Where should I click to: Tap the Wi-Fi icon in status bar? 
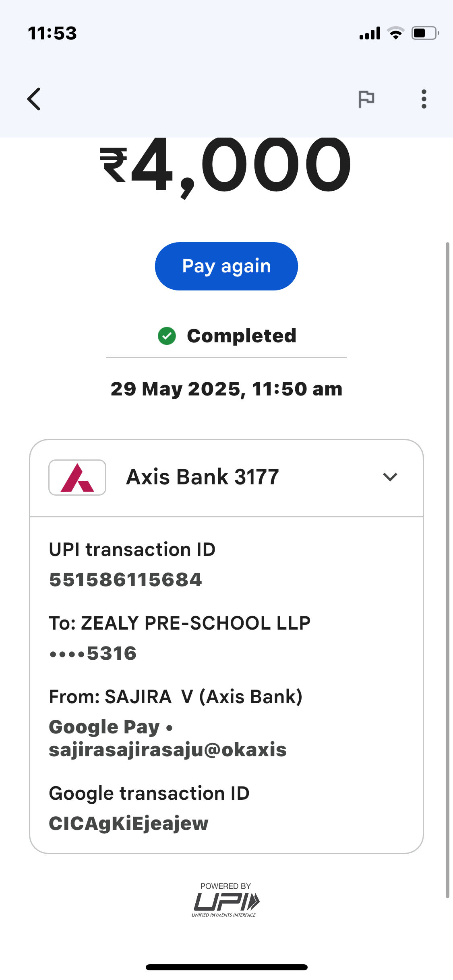point(395,33)
